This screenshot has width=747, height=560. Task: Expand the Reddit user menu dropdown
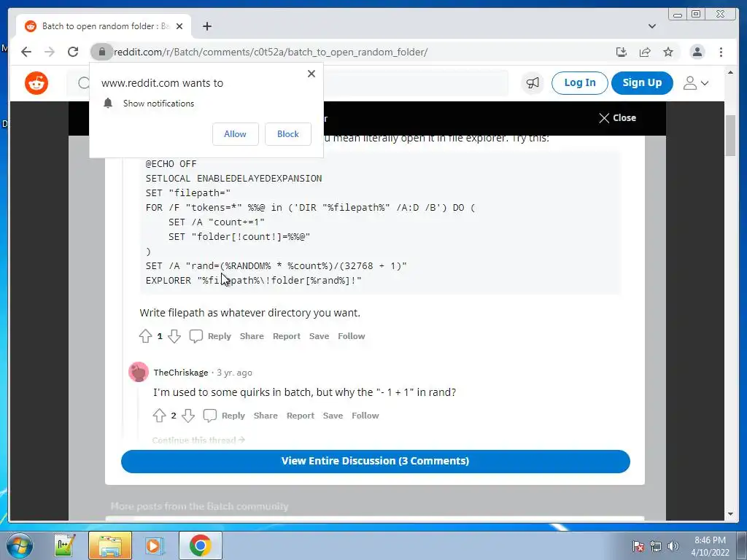pyautogui.click(x=695, y=83)
